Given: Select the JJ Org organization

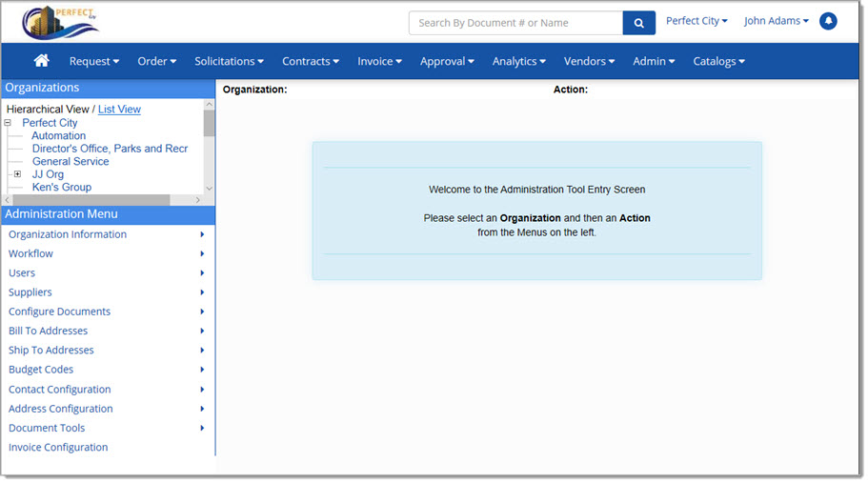Looking at the screenshot, I should click(x=48, y=174).
